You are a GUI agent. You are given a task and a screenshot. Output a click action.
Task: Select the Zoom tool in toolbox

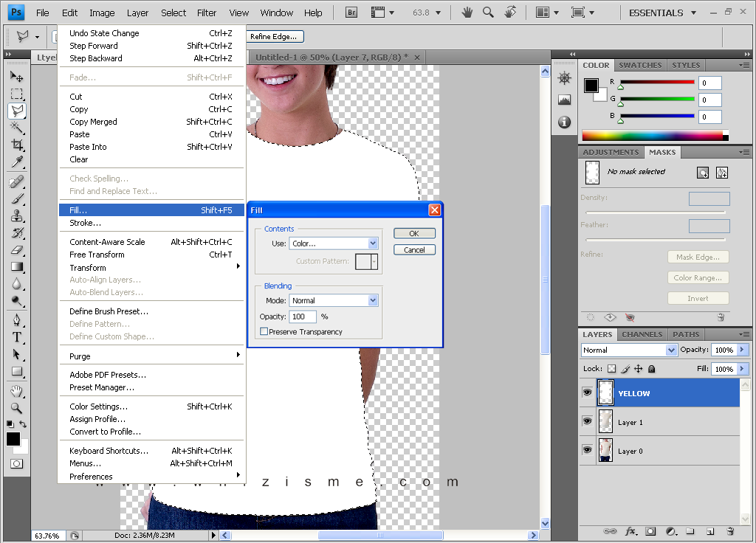coord(17,408)
